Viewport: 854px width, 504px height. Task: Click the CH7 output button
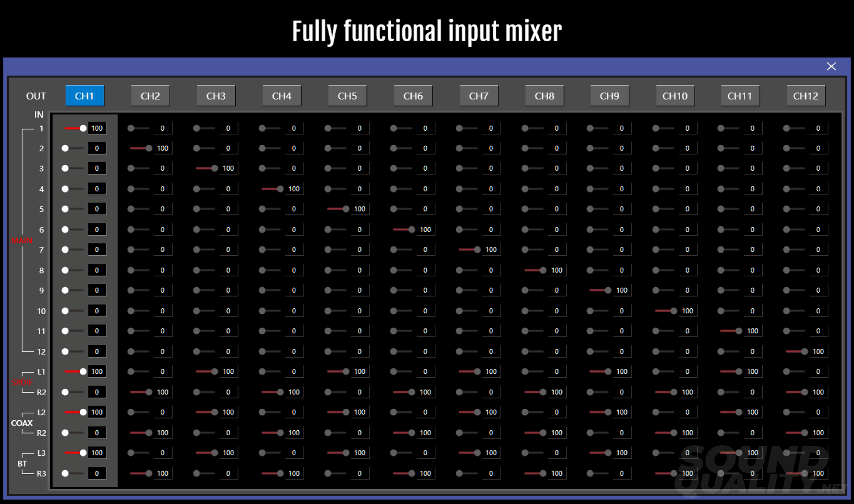pyautogui.click(x=479, y=96)
